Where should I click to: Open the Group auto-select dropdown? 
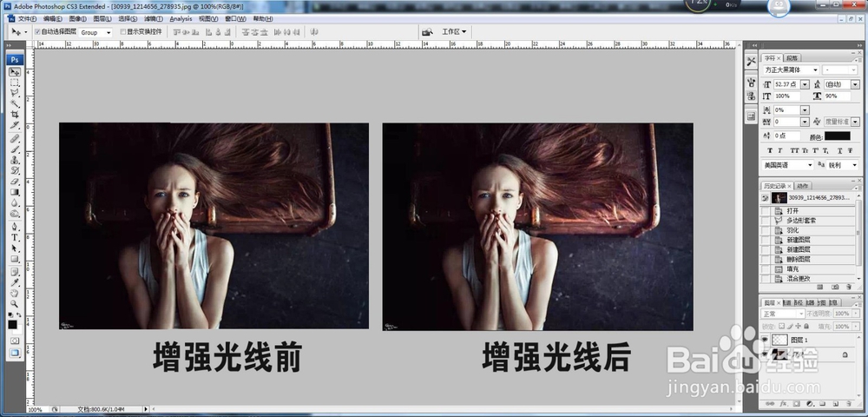95,33
